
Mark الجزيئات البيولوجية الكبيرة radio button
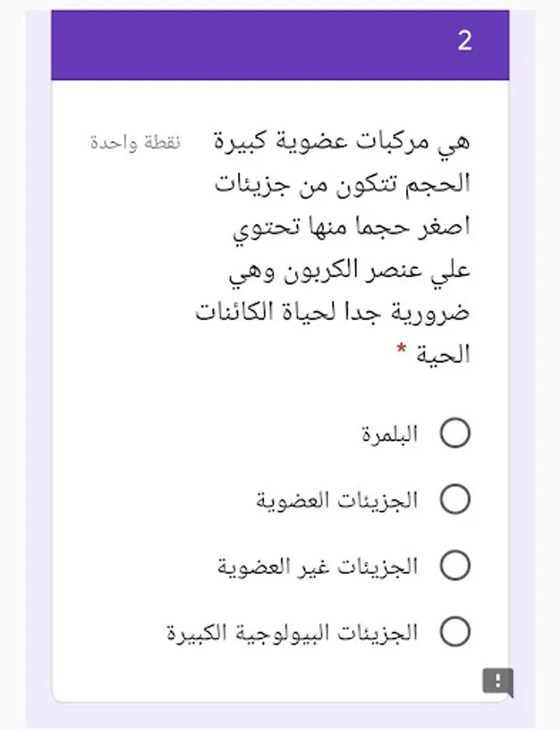click(x=455, y=632)
